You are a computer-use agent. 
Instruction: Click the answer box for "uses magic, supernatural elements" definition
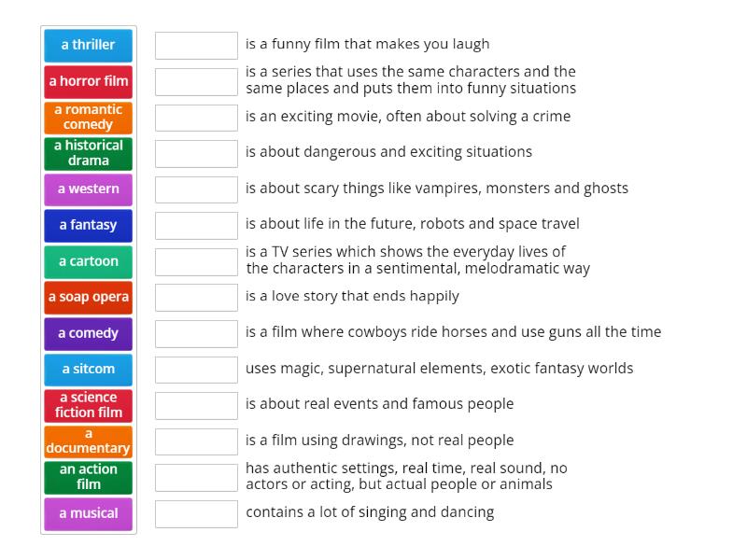coord(196,368)
